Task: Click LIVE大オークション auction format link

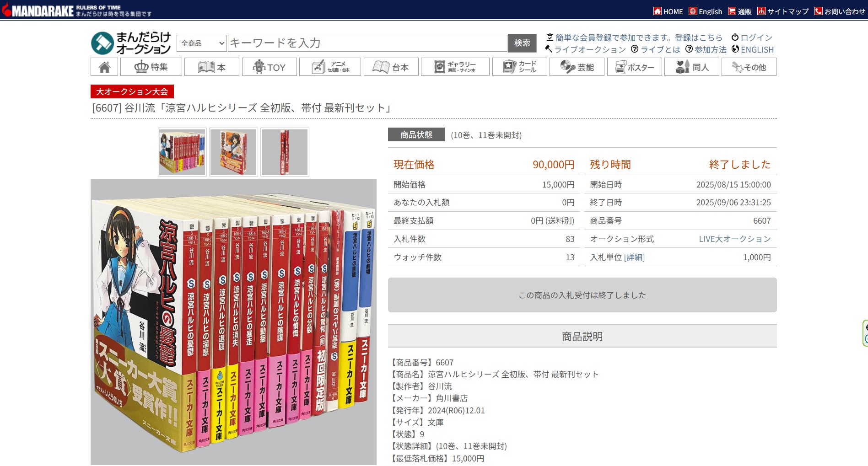Action: tap(735, 239)
